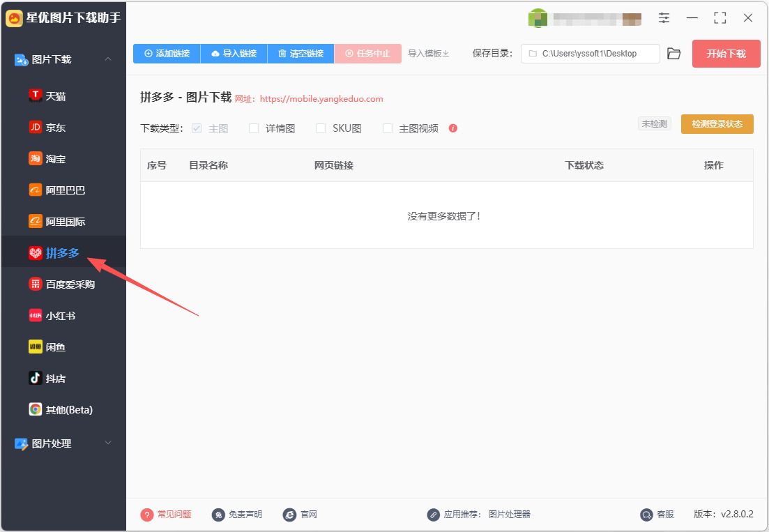
Task: Click the 官网 text link
Action: click(308, 515)
